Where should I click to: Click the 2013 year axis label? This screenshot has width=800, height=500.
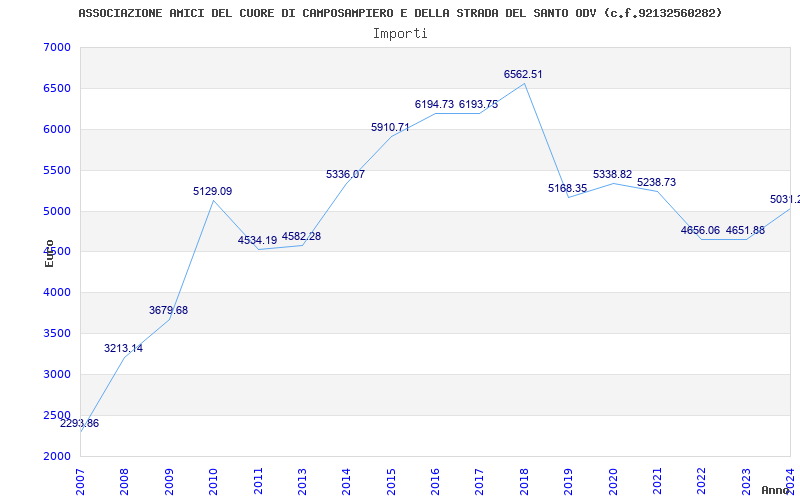[x=302, y=482]
